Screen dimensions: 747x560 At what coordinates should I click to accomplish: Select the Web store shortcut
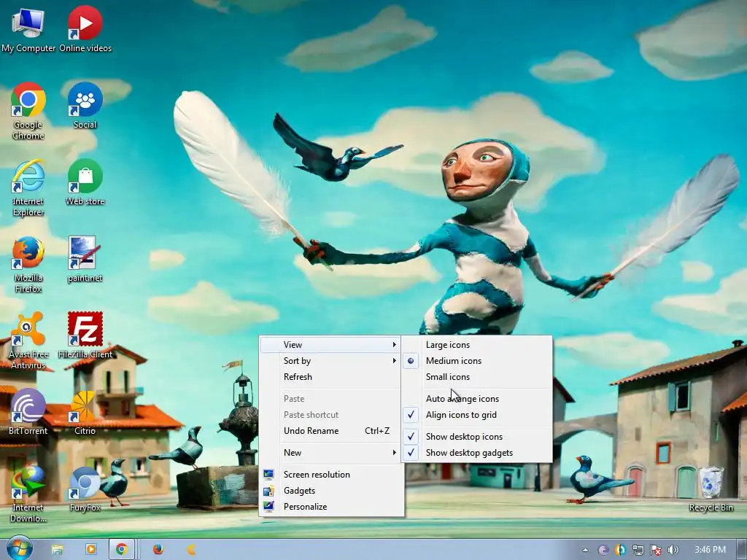coord(85,182)
